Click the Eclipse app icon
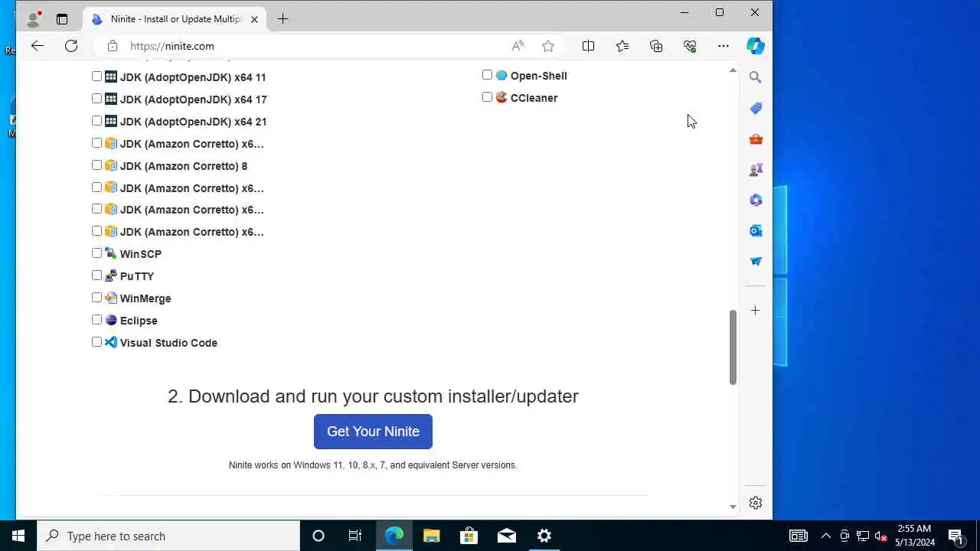Image resolution: width=980 pixels, height=551 pixels. tap(111, 320)
